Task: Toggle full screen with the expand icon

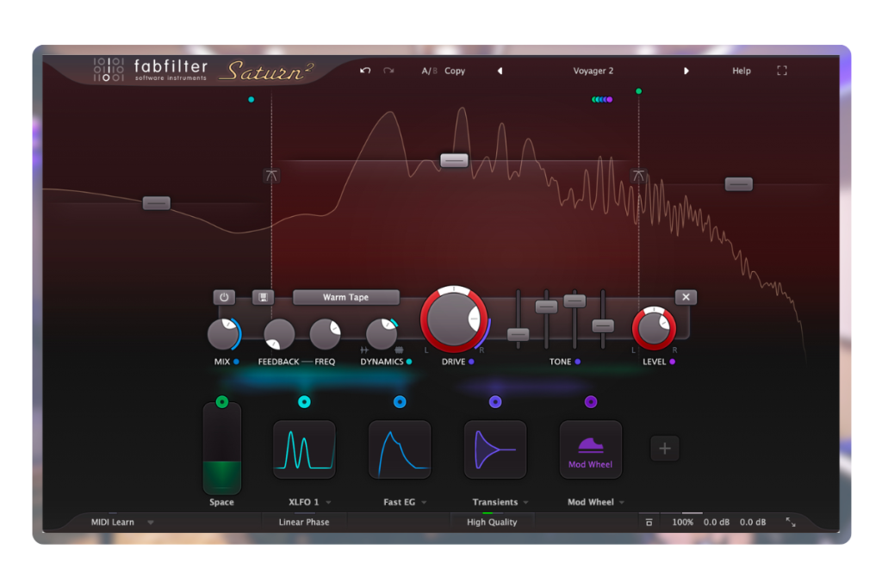Action: click(781, 71)
